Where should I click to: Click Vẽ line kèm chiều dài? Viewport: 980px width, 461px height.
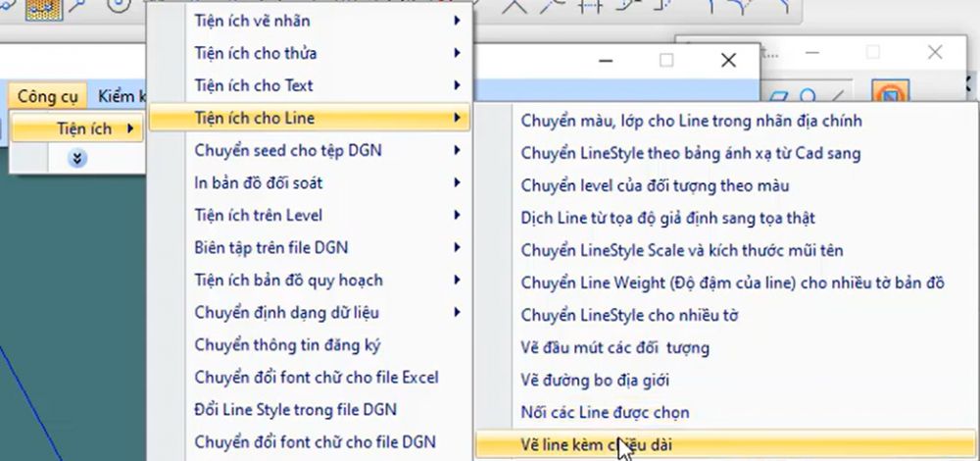click(x=727, y=445)
